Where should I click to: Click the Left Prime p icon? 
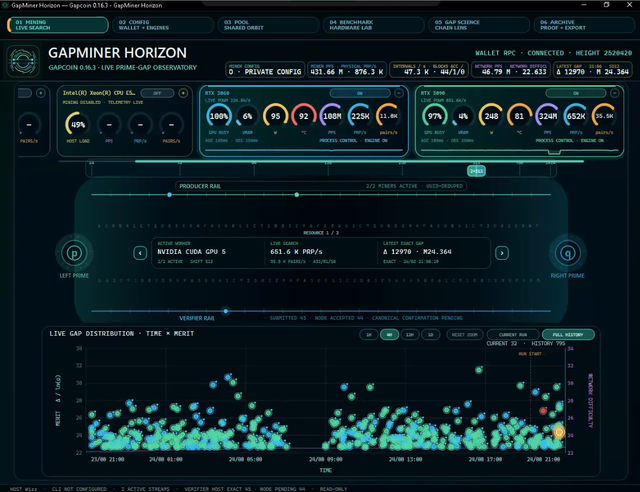pos(74,253)
